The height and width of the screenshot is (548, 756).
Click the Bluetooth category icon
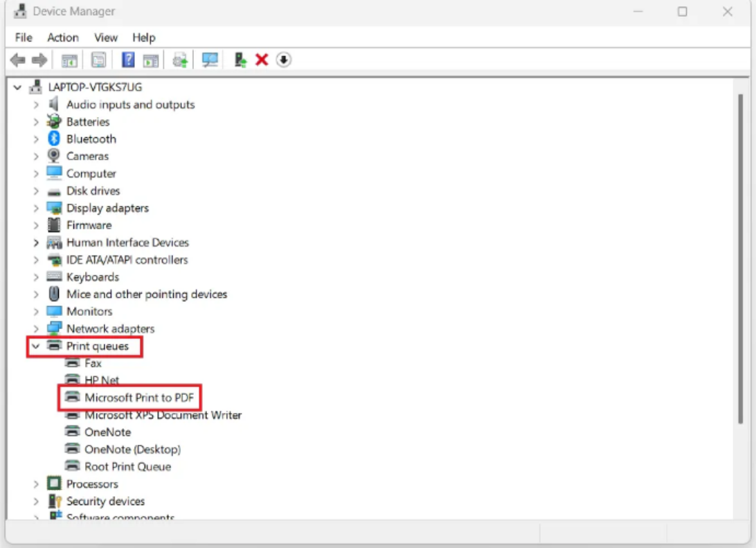(x=54, y=139)
